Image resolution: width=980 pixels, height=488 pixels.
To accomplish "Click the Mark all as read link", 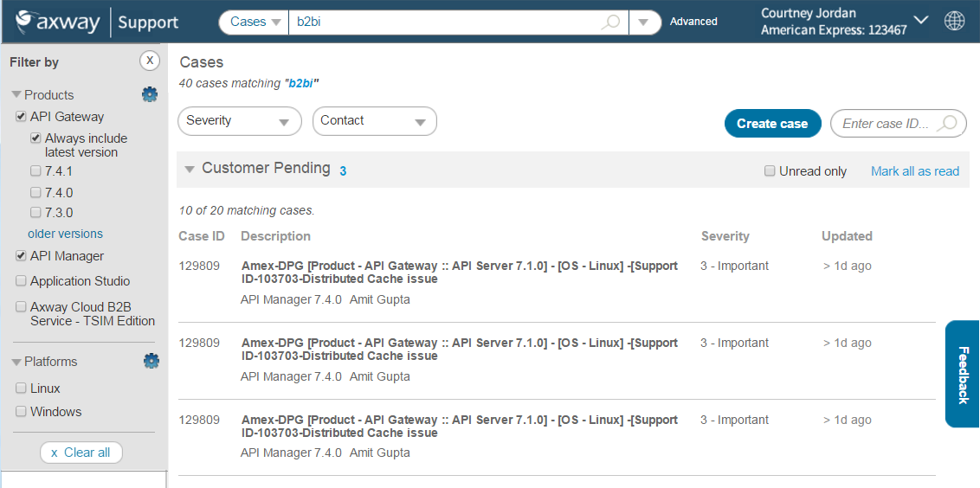I will click(x=914, y=171).
